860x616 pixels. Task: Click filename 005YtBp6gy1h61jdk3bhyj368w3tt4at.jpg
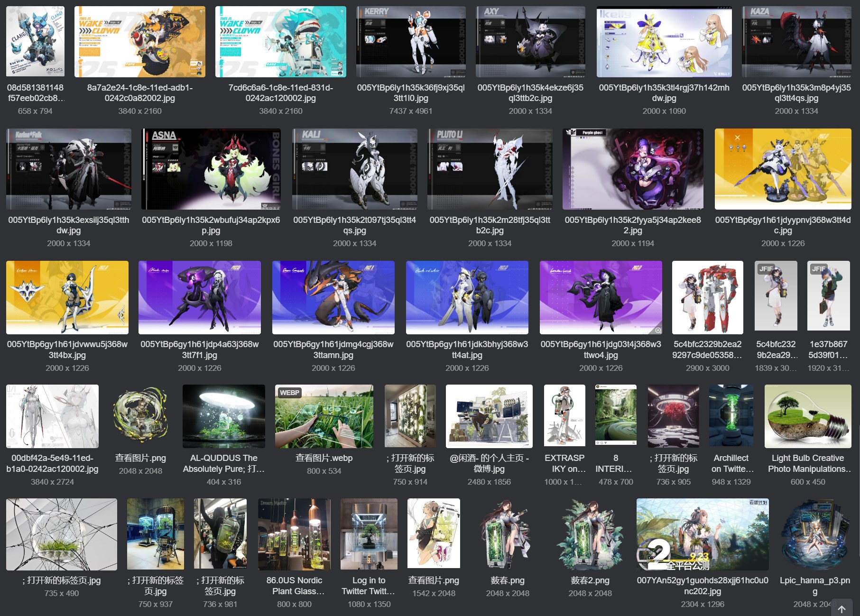[467, 349]
